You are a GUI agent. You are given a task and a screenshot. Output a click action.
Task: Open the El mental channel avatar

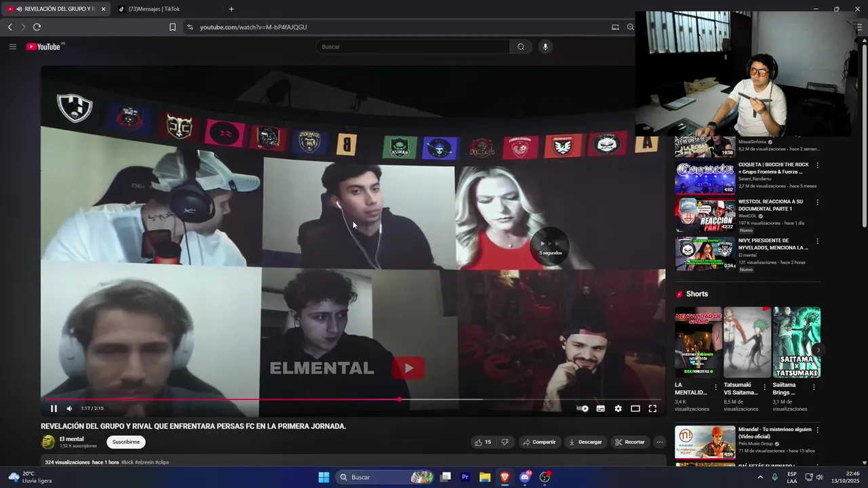48,442
